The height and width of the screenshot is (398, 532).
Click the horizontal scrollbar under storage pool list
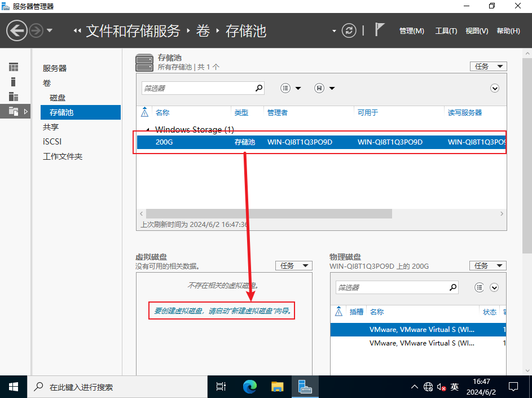(x=269, y=214)
